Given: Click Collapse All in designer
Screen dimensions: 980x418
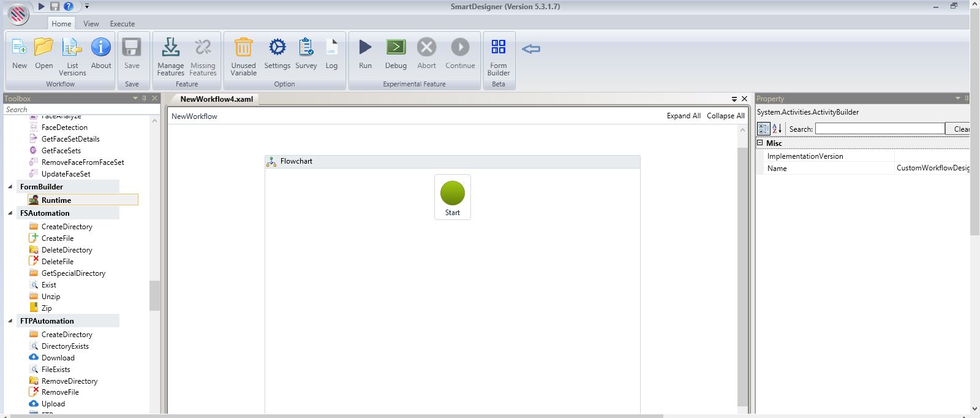Looking at the screenshot, I should click(x=725, y=116).
